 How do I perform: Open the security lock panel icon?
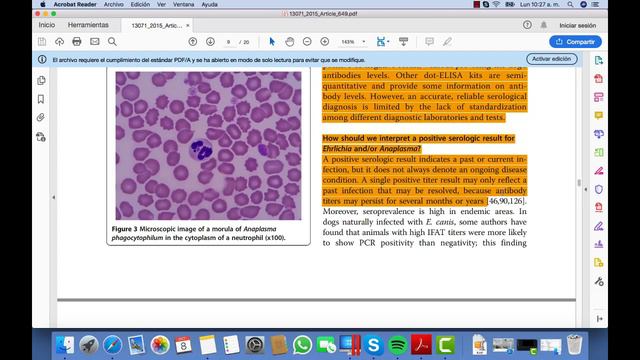coord(41,137)
